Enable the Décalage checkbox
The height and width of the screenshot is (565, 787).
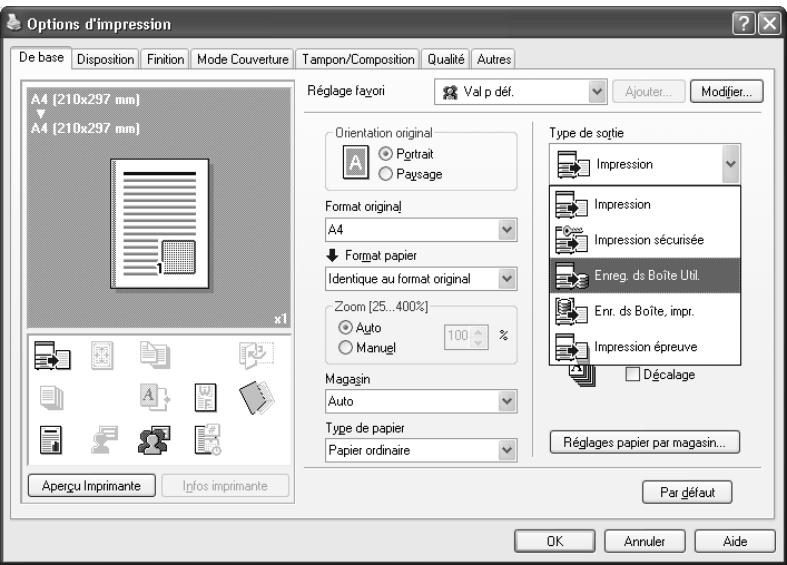click(632, 374)
